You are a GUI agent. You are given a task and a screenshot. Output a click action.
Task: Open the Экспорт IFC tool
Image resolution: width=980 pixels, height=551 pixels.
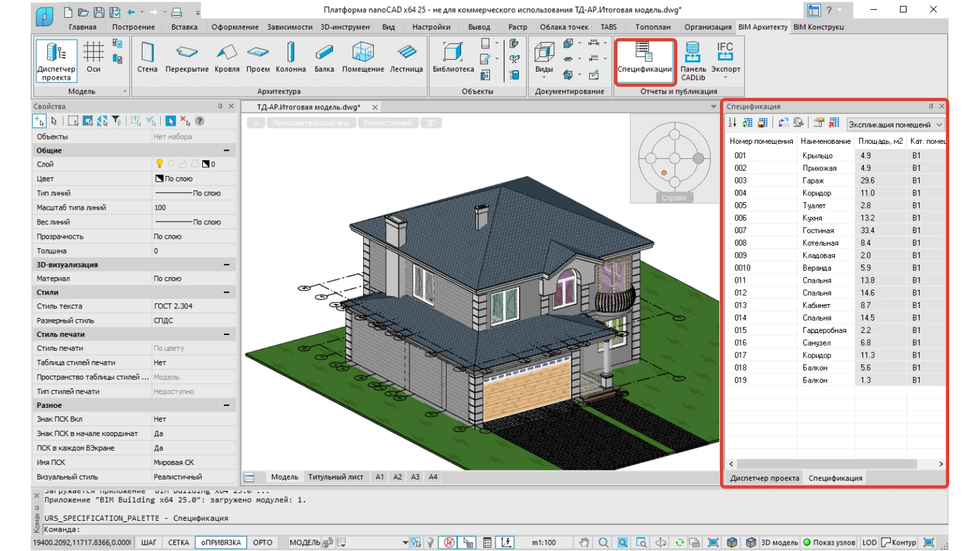pos(726,61)
